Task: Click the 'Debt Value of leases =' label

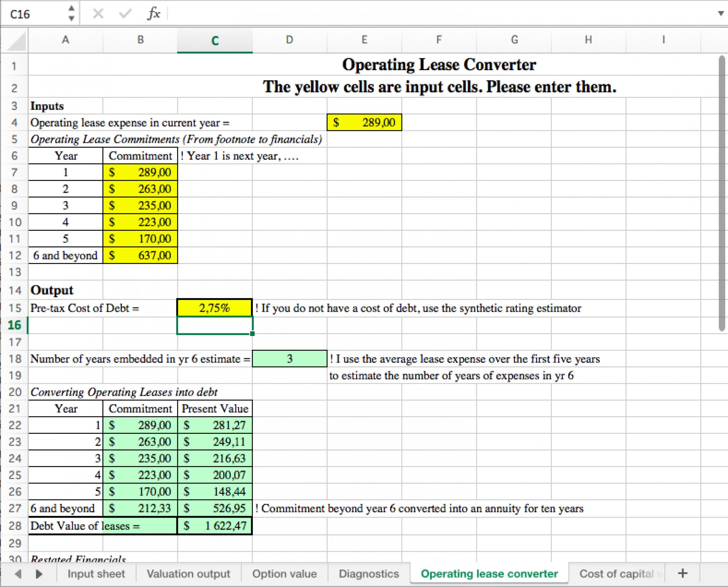Action: pyautogui.click(x=85, y=526)
